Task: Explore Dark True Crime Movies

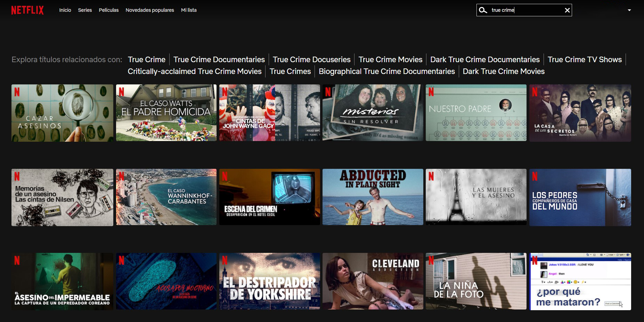Action: coord(504,71)
